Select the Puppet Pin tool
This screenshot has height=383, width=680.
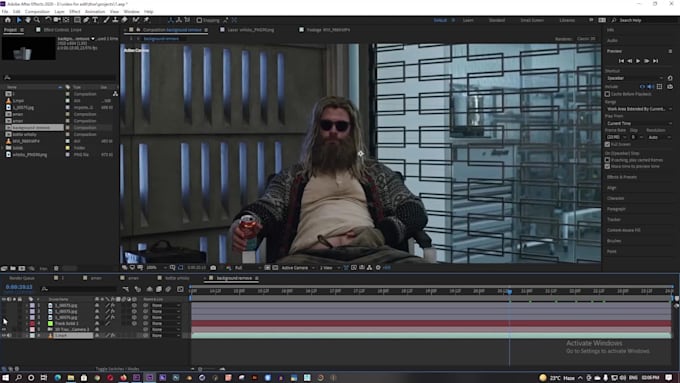(147, 20)
